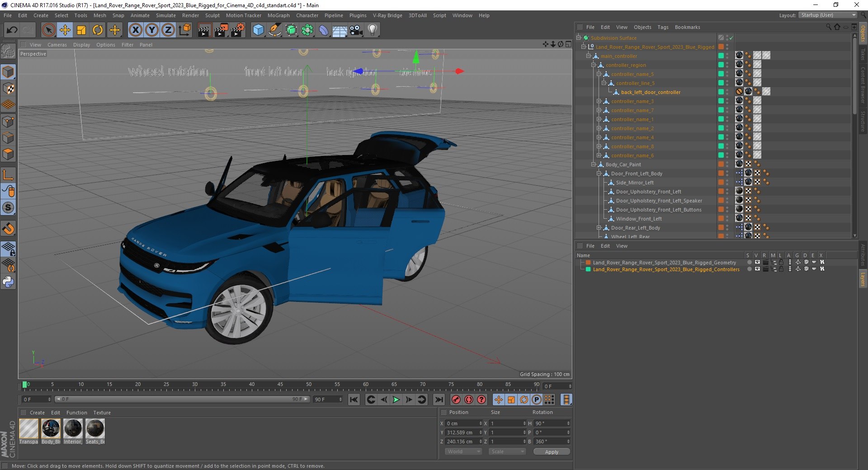Image resolution: width=868 pixels, height=470 pixels.
Task: Click the Render View clapperboard icon
Action: pyautogui.click(x=204, y=30)
